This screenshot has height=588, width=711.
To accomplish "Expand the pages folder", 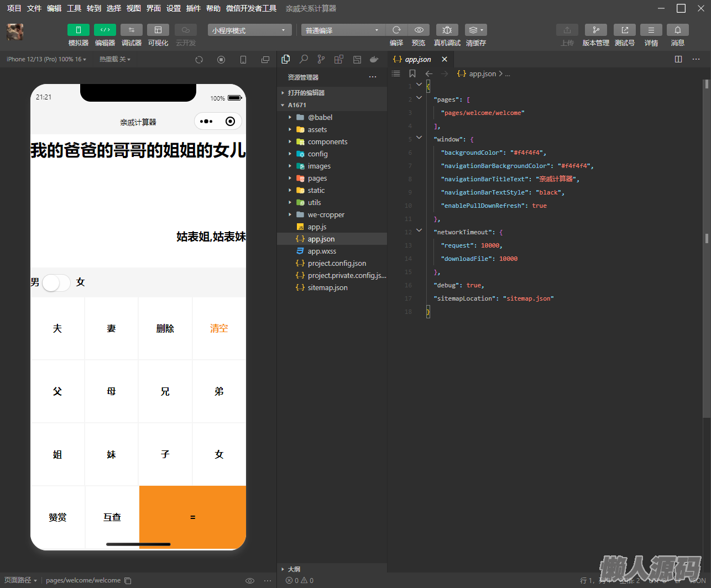I will pos(317,179).
